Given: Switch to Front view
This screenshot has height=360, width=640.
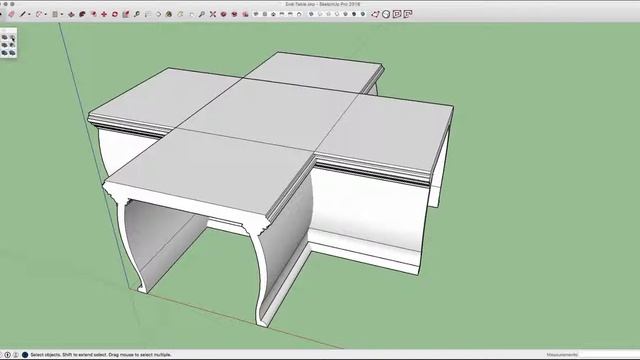Looking at the screenshot, I should click(x=273, y=14).
